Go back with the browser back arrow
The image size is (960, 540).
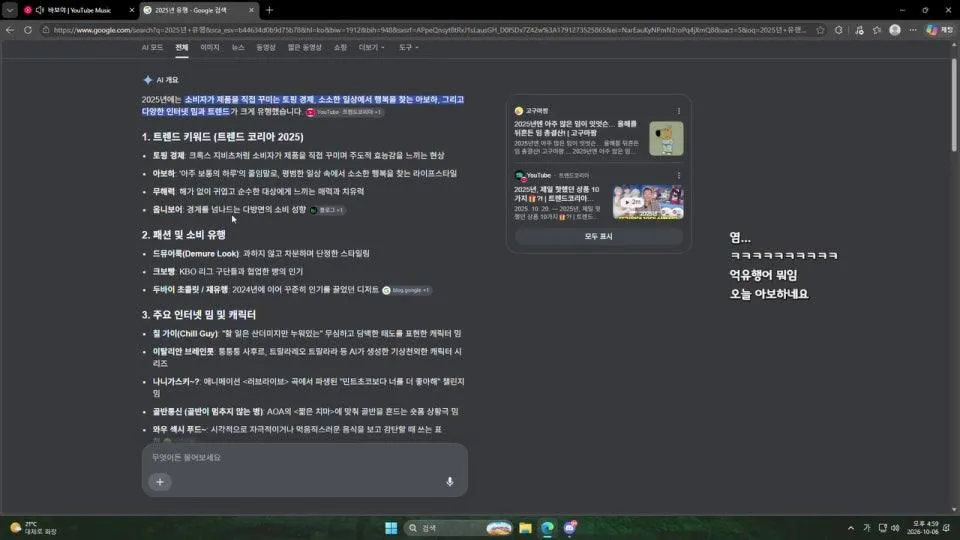point(10,30)
